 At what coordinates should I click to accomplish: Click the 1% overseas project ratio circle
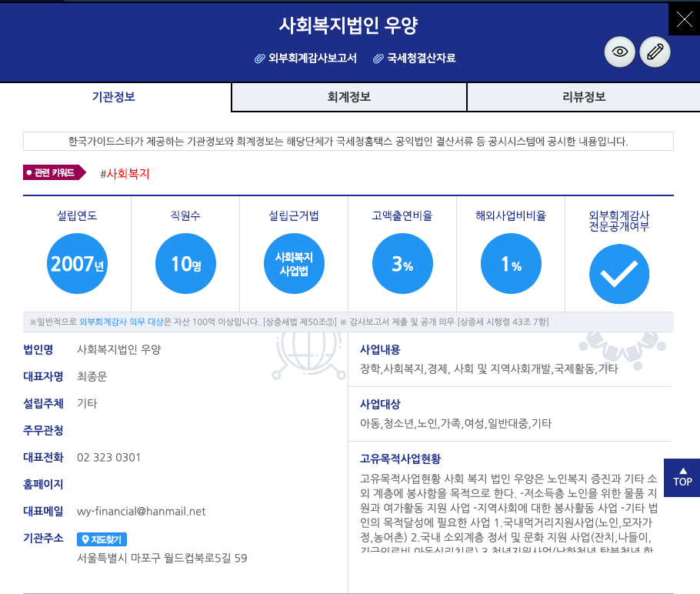point(512,263)
